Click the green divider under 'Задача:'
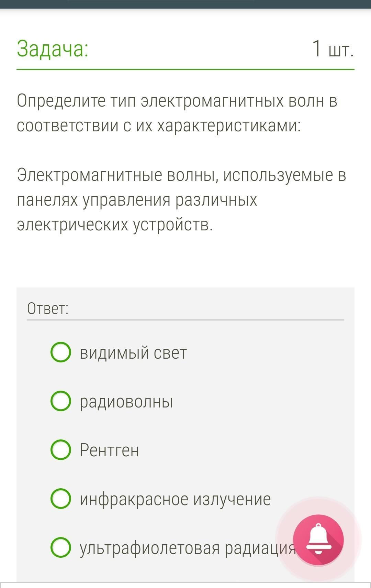The image size is (371, 588). click(185, 69)
